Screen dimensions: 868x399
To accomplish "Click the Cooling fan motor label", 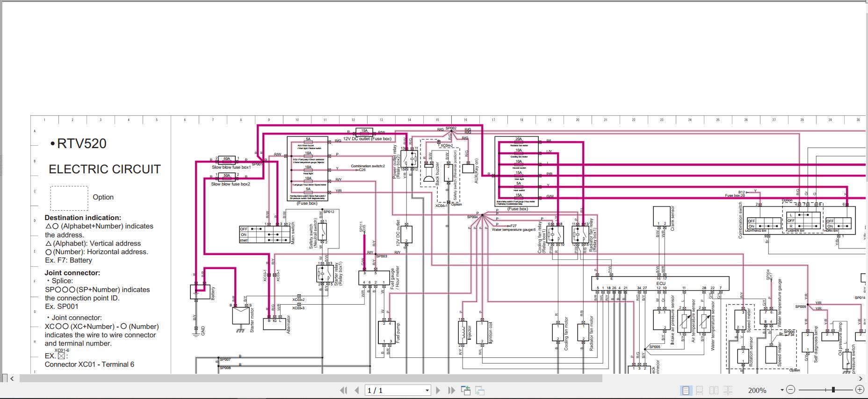I will 566,334.
